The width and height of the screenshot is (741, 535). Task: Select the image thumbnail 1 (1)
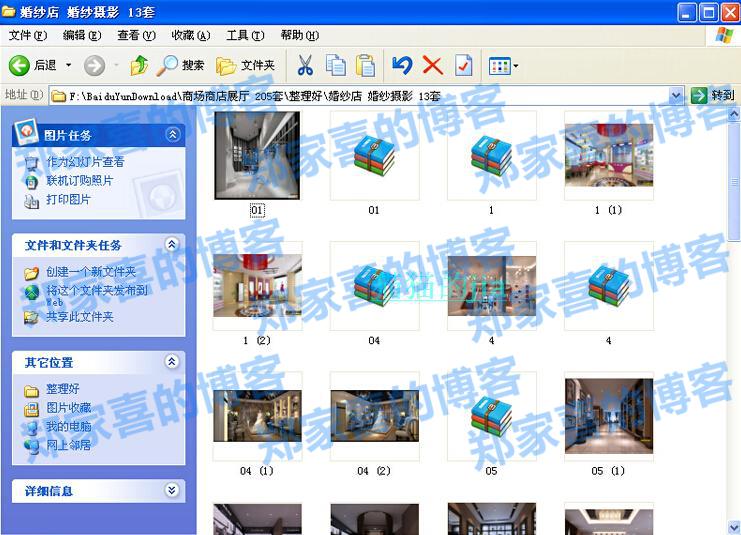pos(609,155)
